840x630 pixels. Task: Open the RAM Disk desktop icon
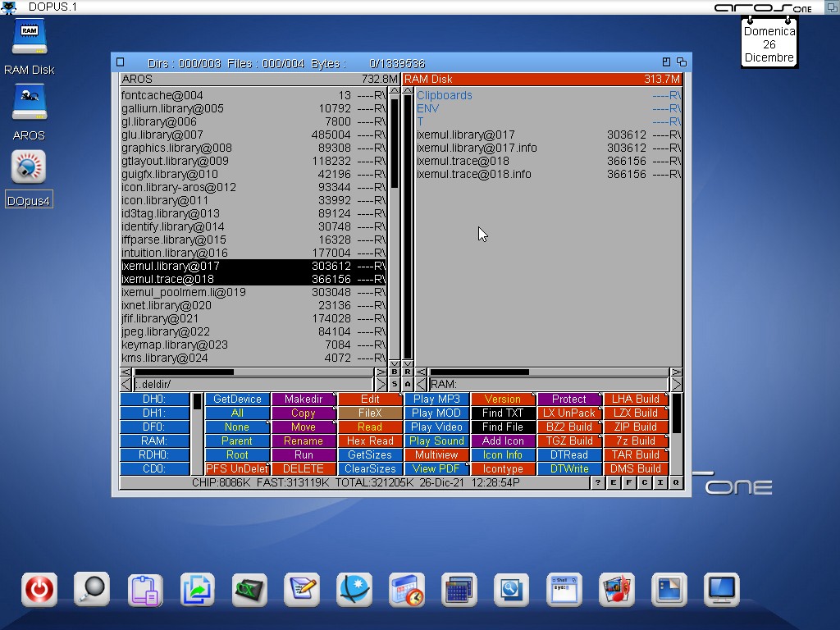[29, 38]
